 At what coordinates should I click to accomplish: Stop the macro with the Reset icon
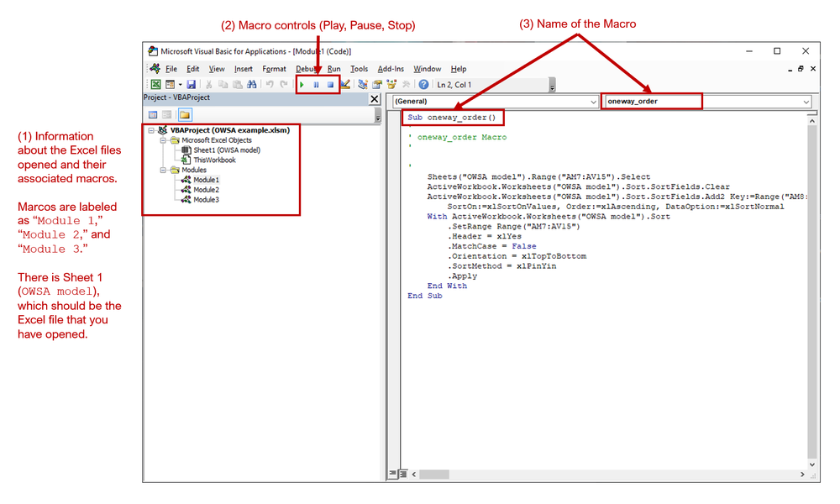[328, 84]
